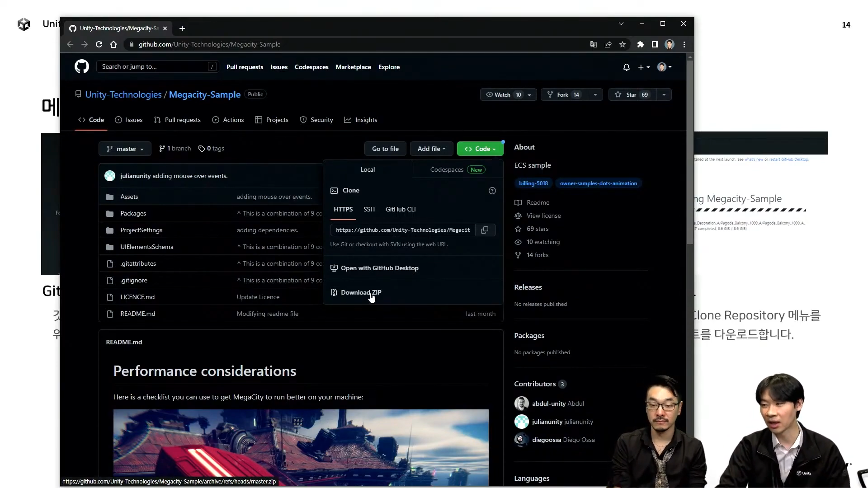
Task: Open the master branch dropdown
Action: coord(125,149)
